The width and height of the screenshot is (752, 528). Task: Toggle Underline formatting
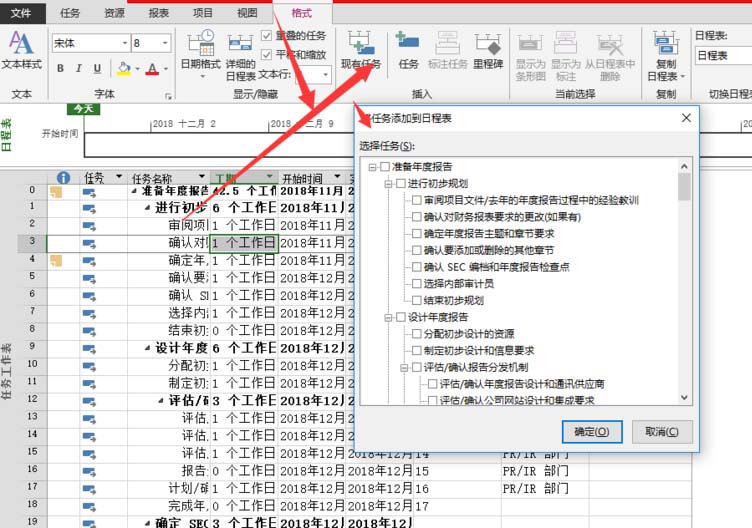(x=97, y=69)
